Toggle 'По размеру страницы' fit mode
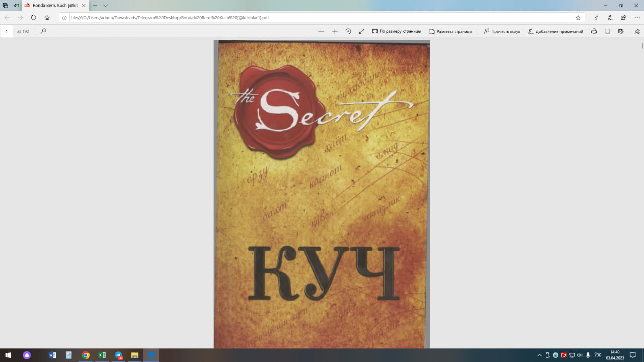 [x=396, y=31]
